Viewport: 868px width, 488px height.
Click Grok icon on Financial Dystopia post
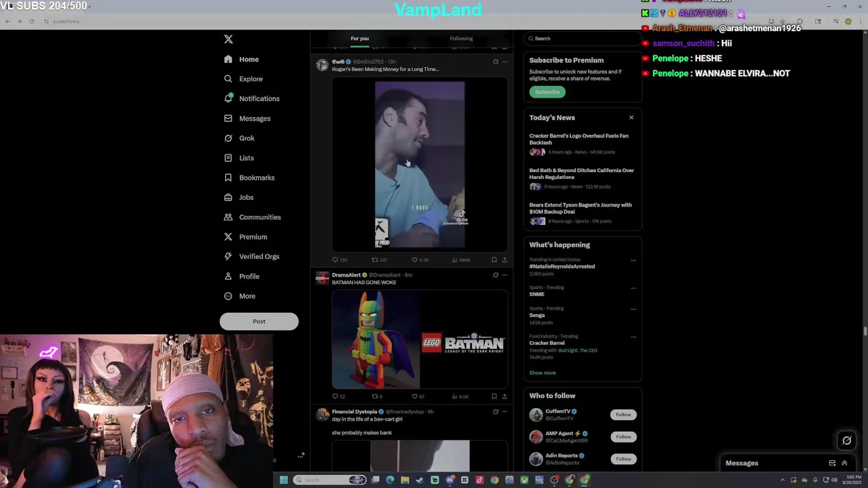(496, 411)
